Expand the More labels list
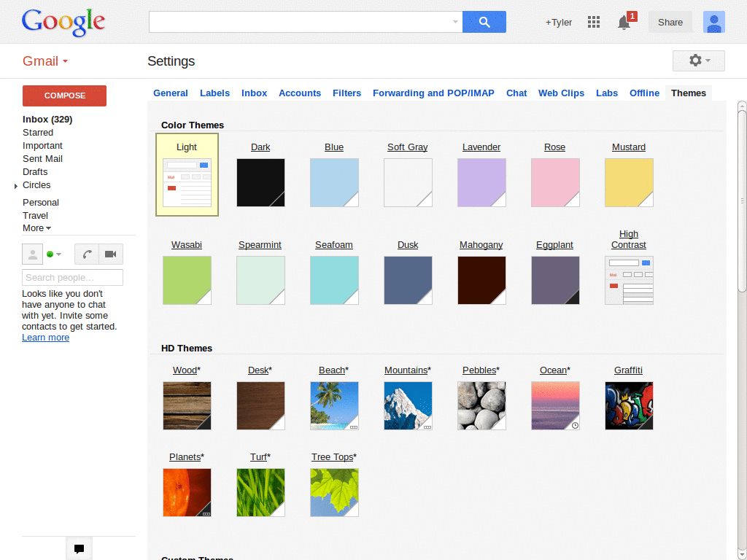The width and height of the screenshot is (747, 560). coord(36,228)
